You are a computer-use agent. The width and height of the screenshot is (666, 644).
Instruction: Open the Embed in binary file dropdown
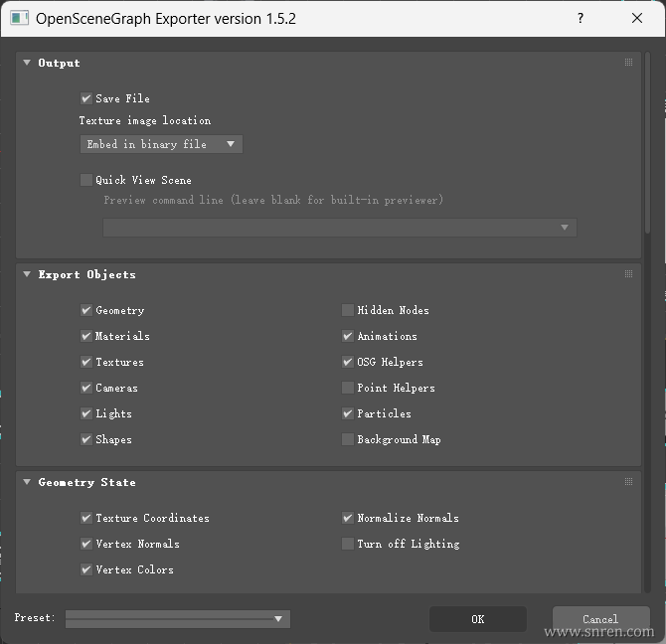click(x=161, y=144)
